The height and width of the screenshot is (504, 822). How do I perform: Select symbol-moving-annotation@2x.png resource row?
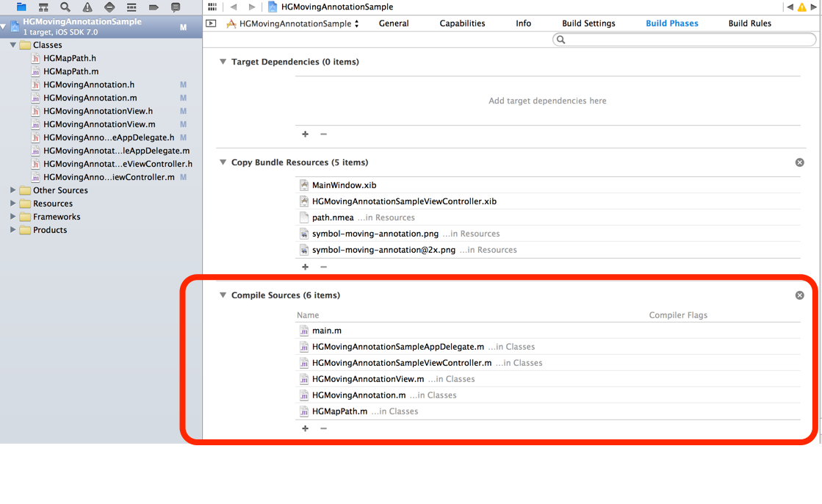(x=548, y=251)
